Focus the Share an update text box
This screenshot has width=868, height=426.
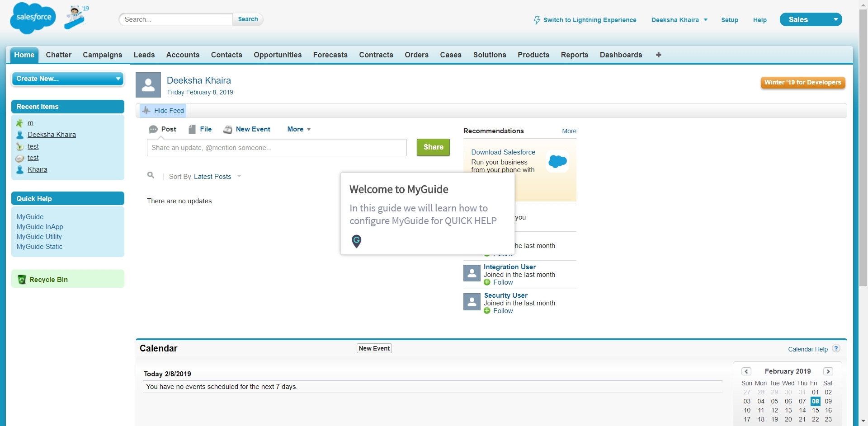click(277, 148)
